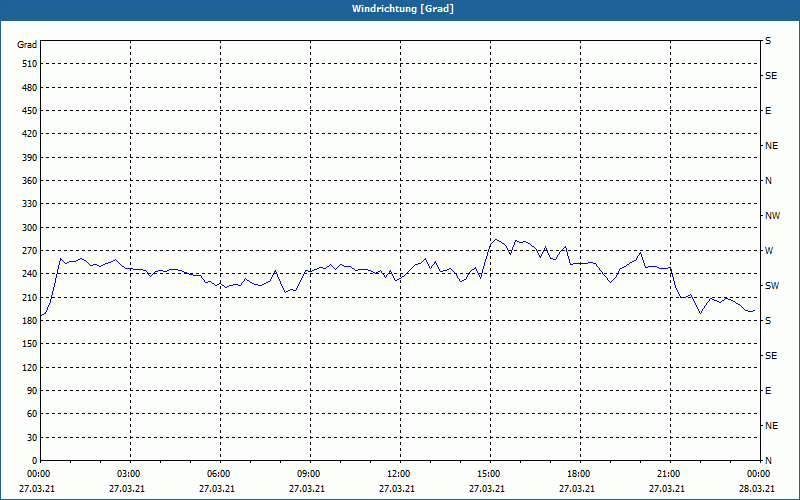Click the 120 y-axis label
Viewport: 800px width, 500px height.
click(30, 367)
